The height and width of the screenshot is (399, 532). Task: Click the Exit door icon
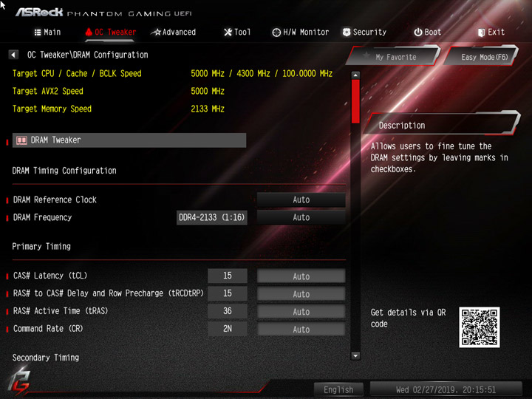click(x=481, y=33)
